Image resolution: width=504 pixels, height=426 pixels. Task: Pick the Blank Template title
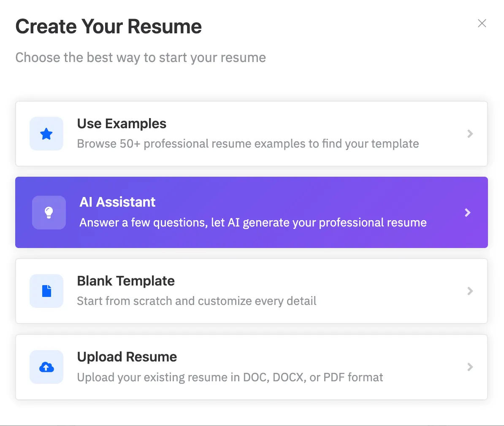[126, 281]
